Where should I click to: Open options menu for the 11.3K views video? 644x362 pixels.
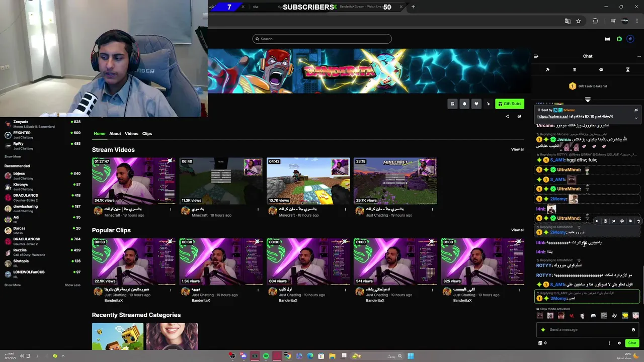(258, 210)
